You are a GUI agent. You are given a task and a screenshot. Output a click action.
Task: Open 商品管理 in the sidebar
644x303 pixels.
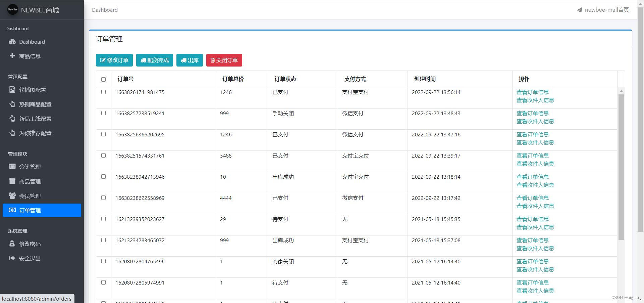coord(42,181)
